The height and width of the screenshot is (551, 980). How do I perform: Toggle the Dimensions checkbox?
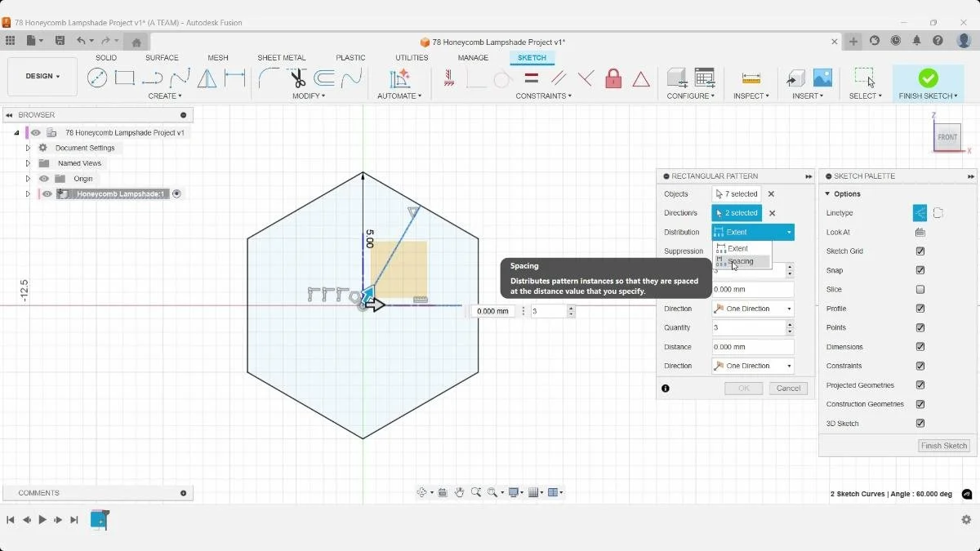click(x=920, y=347)
